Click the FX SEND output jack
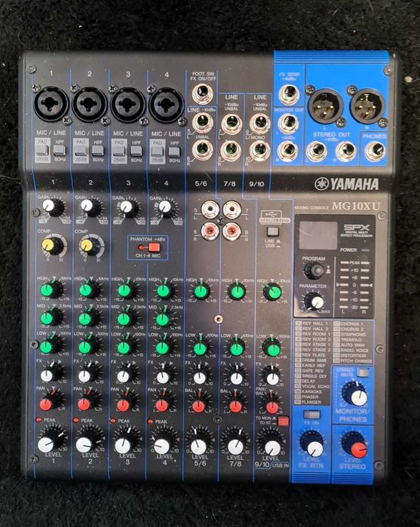The height and width of the screenshot is (527, 420). pos(289,94)
